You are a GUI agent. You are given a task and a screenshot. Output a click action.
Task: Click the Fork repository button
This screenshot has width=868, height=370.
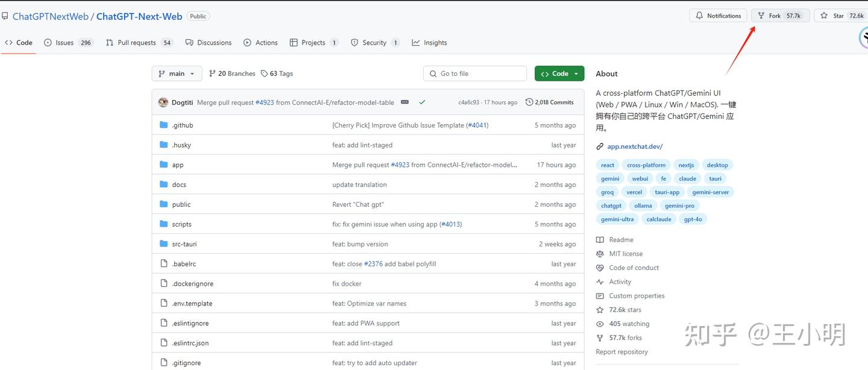click(x=780, y=16)
